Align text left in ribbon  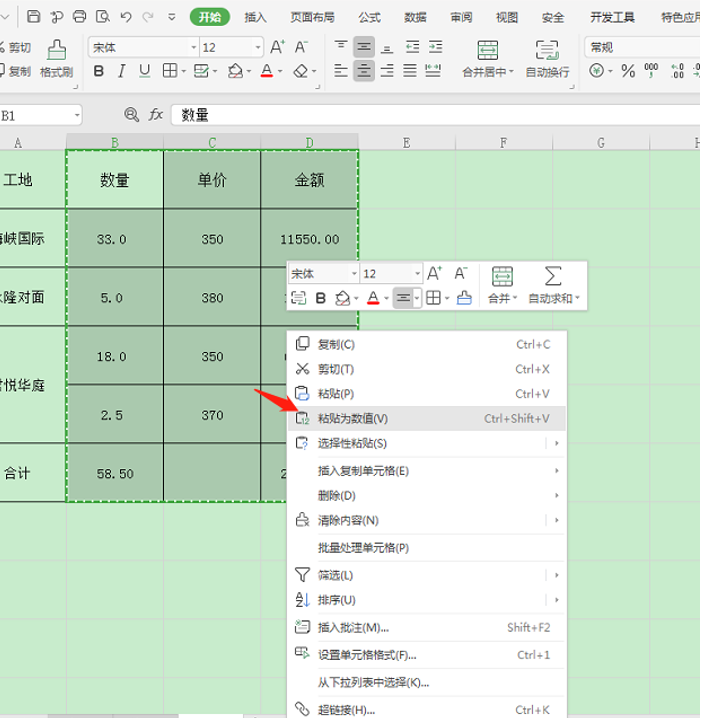(x=341, y=71)
